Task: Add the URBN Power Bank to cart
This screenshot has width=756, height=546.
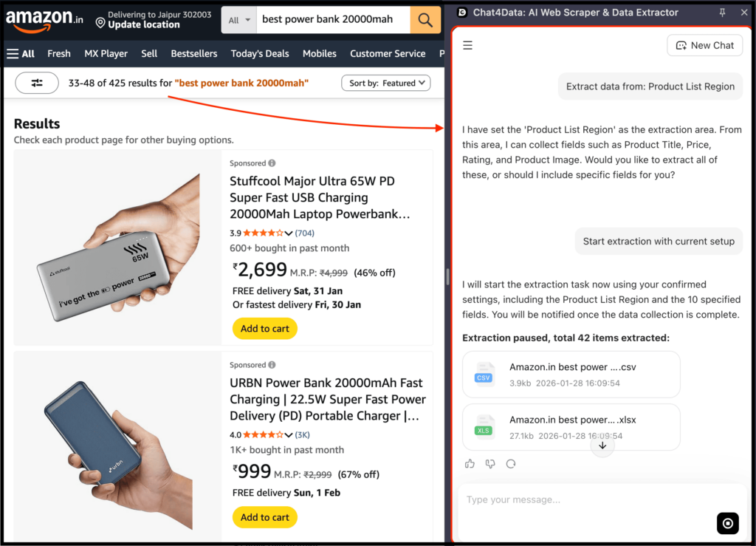Action: coord(265,517)
